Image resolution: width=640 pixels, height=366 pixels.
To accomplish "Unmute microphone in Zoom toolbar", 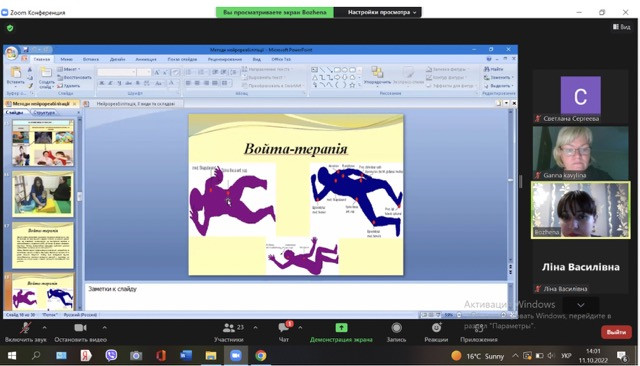I will pyautogui.click(x=25, y=328).
